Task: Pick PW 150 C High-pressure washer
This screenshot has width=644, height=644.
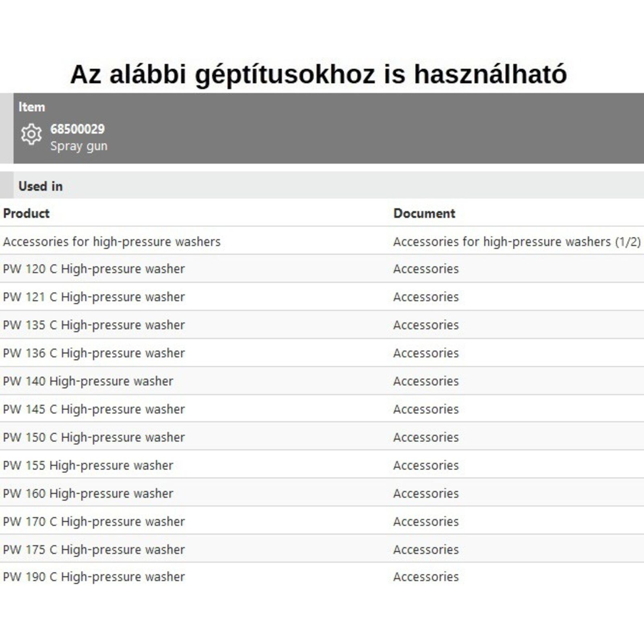Action: pyautogui.click(x=94, y=438)
